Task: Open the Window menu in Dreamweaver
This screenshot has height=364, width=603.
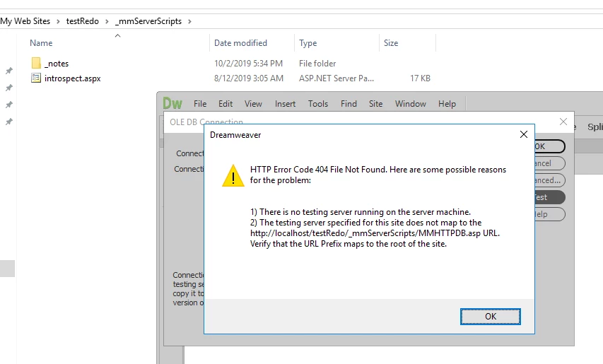Action: tap(410, 104)
